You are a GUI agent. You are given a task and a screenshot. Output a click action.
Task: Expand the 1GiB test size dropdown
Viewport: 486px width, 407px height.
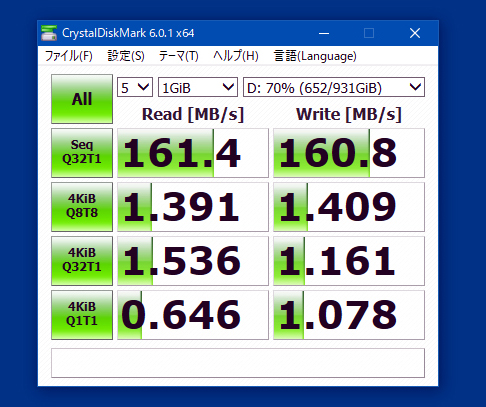(198, 87)
